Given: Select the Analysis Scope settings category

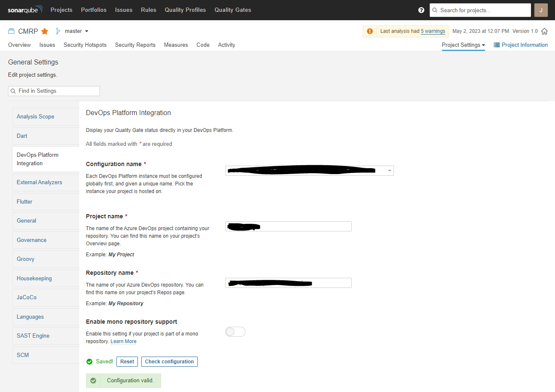Looking at the screenshot, I should (46, 117).
